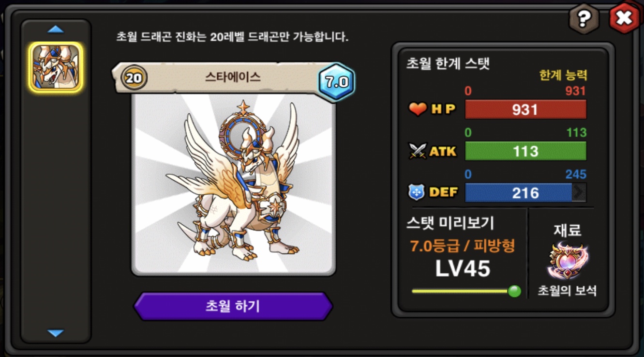Click the up arrow above the dragon list
The width and height of the screenshot is (644, 357).
coord(56,30)
